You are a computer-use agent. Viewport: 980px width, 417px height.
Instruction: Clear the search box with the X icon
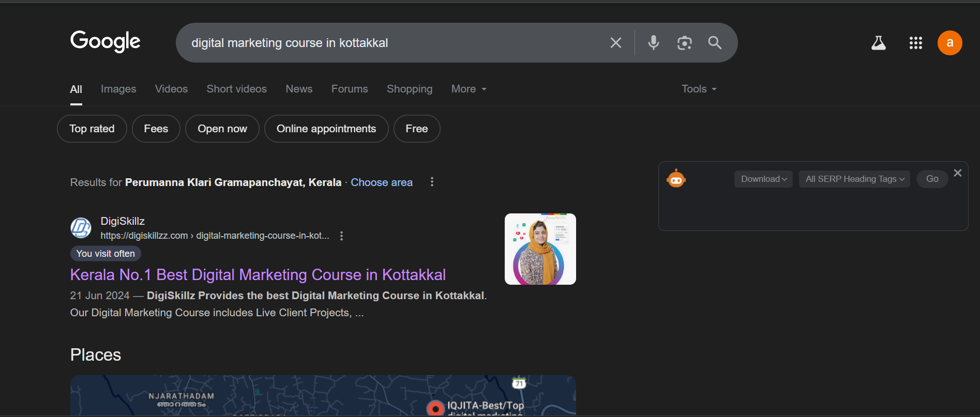click(x=615, y=43)
